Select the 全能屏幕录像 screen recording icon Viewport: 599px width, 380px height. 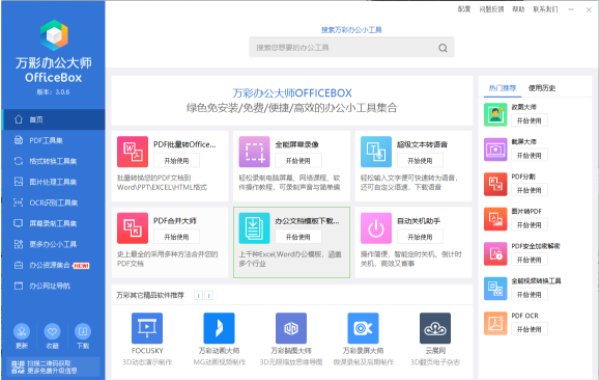tap(254, 152)
